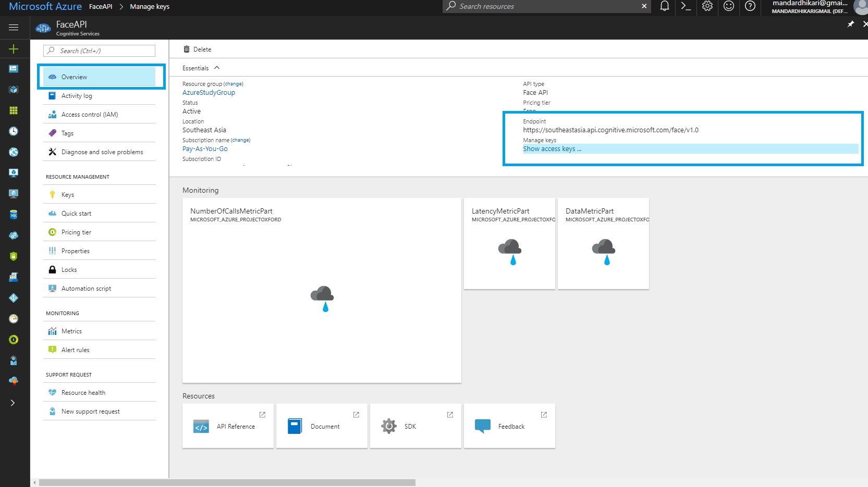The height and width of the screenshot is (487, 868).
Task: Open Alert rules menu item
Action: coord(99,350)
